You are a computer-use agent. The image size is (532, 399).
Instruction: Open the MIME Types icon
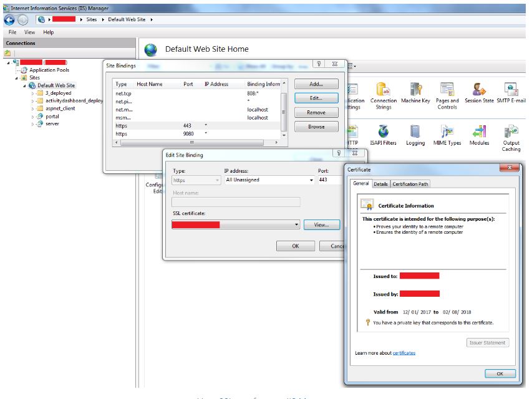[447, 134]
